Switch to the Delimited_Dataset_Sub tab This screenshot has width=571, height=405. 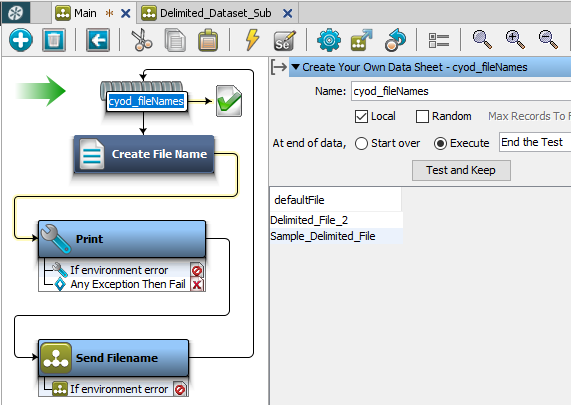coord(215,13)
